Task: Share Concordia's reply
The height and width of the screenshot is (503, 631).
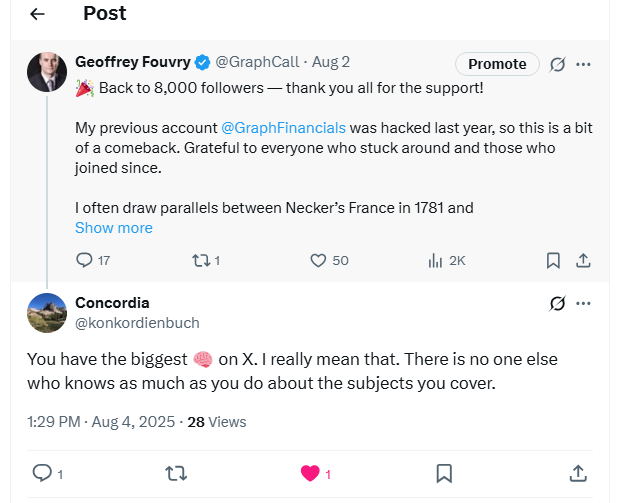Action: coord(578,473)
